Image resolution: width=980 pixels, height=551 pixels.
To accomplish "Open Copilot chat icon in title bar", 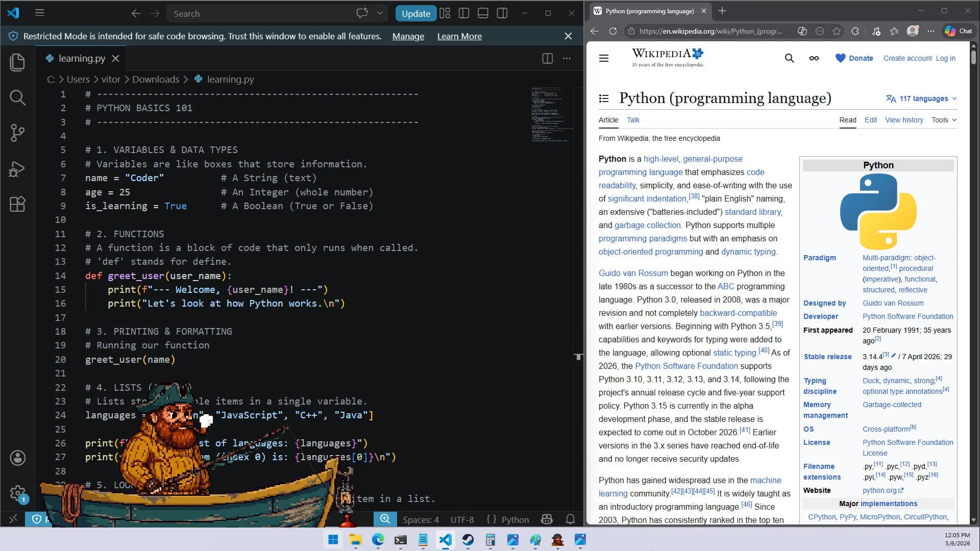I will pos(362,13).
